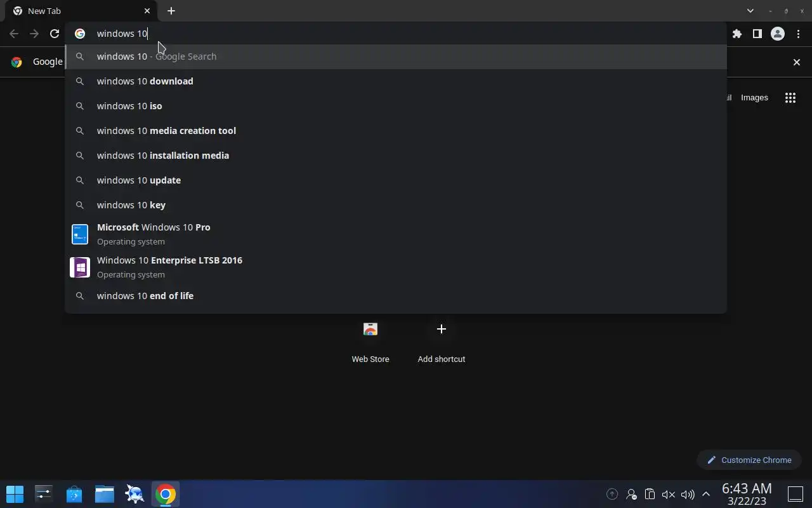The image size is (812, 508).
Task: Click the New Tab tab title
Action: point(44,11)
